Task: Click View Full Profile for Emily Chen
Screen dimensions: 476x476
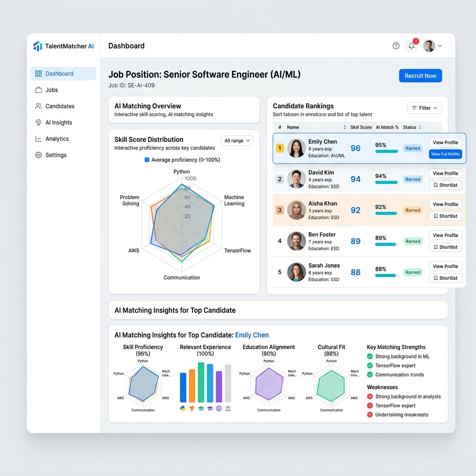Action: (445, 154)
